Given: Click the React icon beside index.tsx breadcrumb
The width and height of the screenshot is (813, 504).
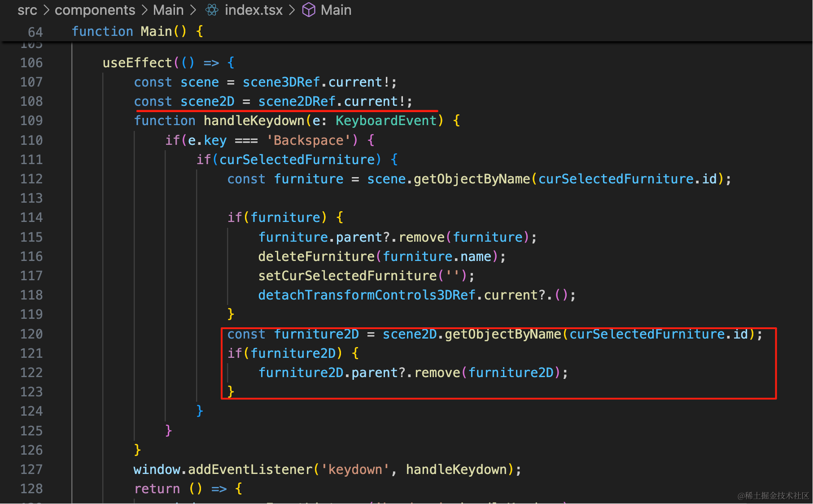Looking at the screenshot, I should coord(212,10).
